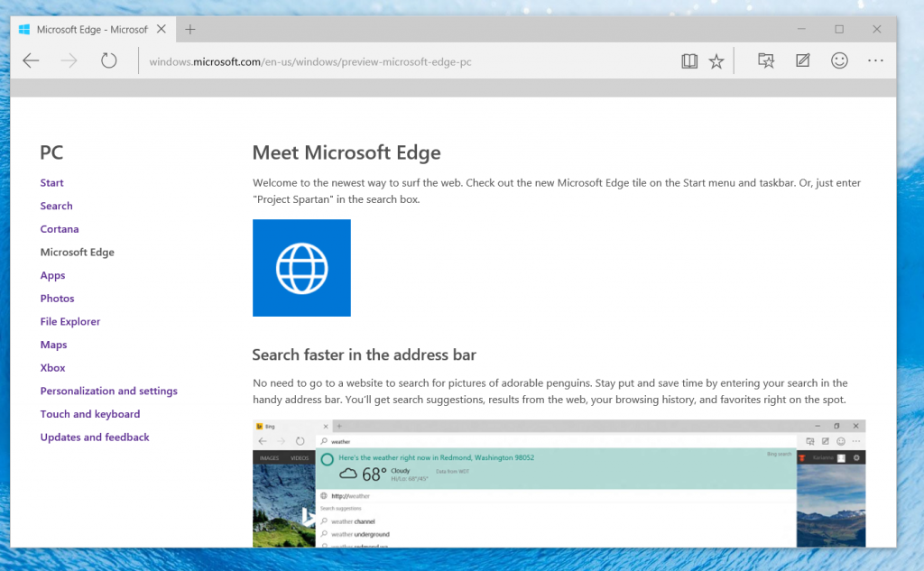Open the More actions menu

[874, 60]
